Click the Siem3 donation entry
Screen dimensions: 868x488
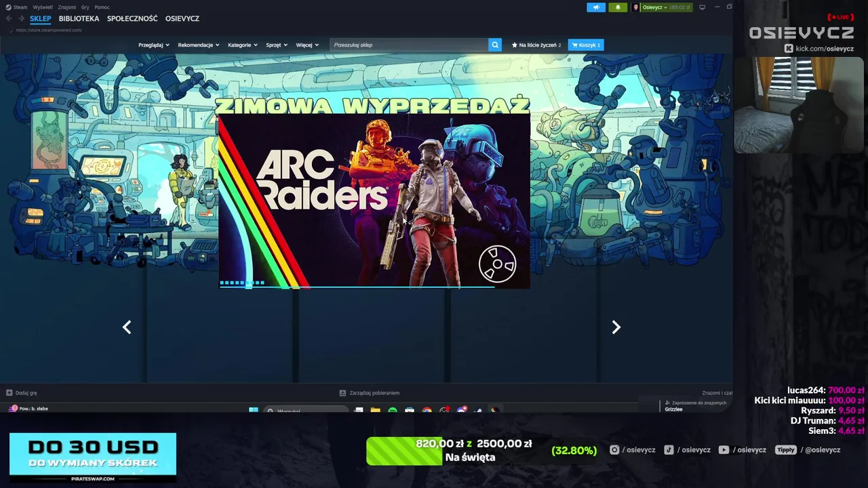(x=836, y=430)
